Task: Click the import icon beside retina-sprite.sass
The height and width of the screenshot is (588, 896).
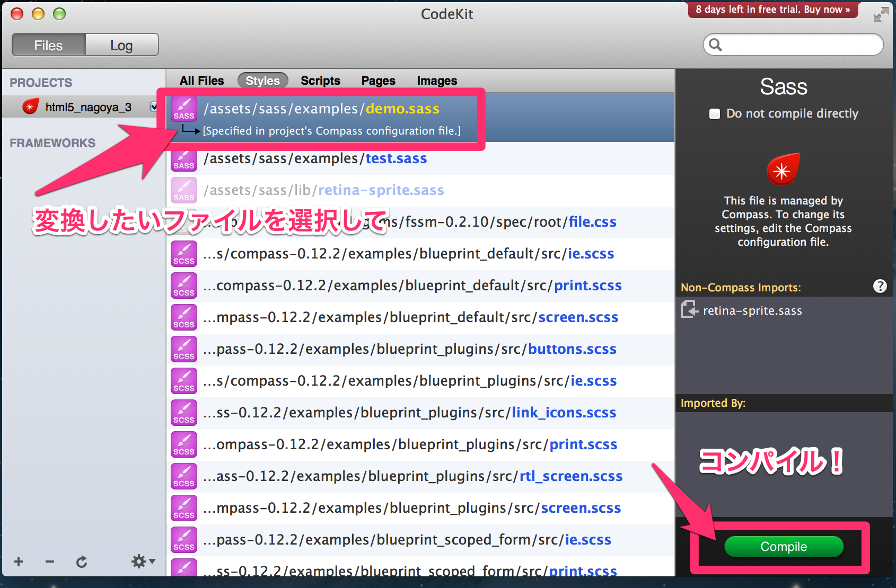Action: (689, 310)
